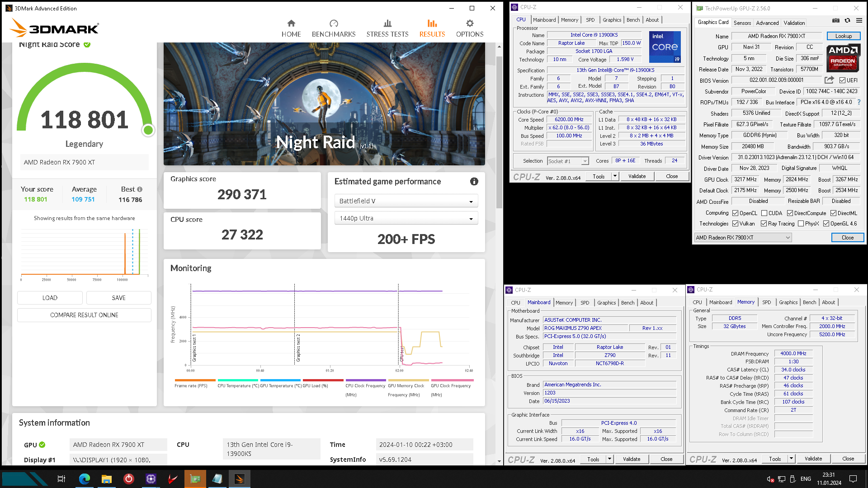The width and height of the screenshot is (868, 488).
Task: Click the CPU Temperature legend swatch
Action: 238,380
